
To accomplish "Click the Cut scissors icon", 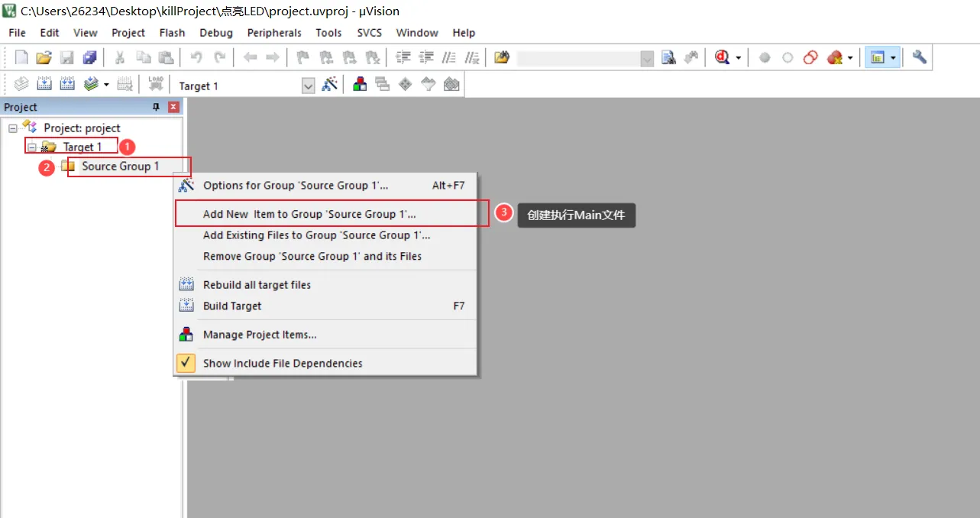I will 120,57.
